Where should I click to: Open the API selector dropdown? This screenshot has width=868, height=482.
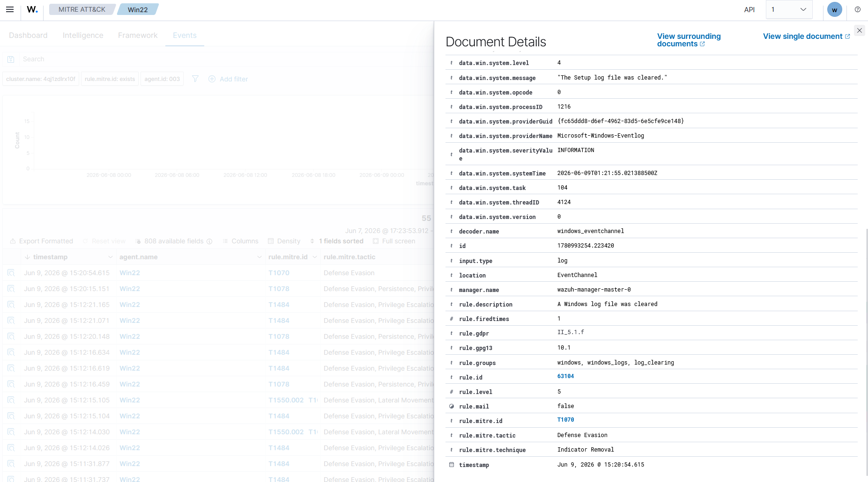[789, 9]
